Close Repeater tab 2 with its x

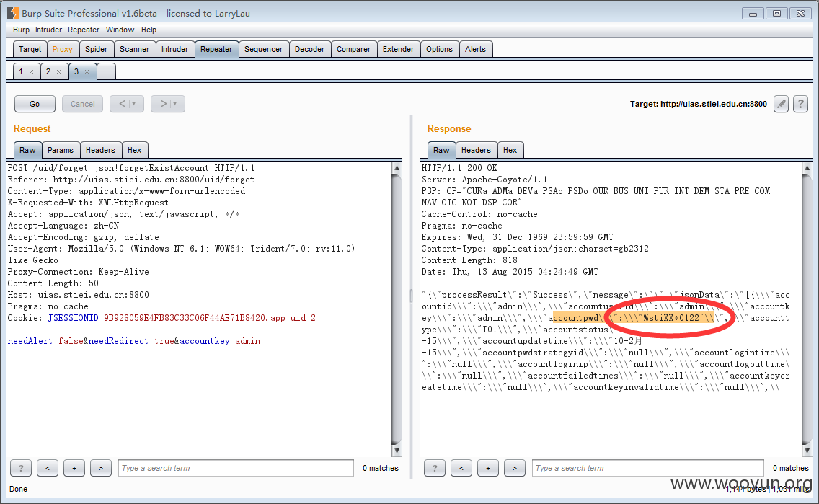pos(58,71)
